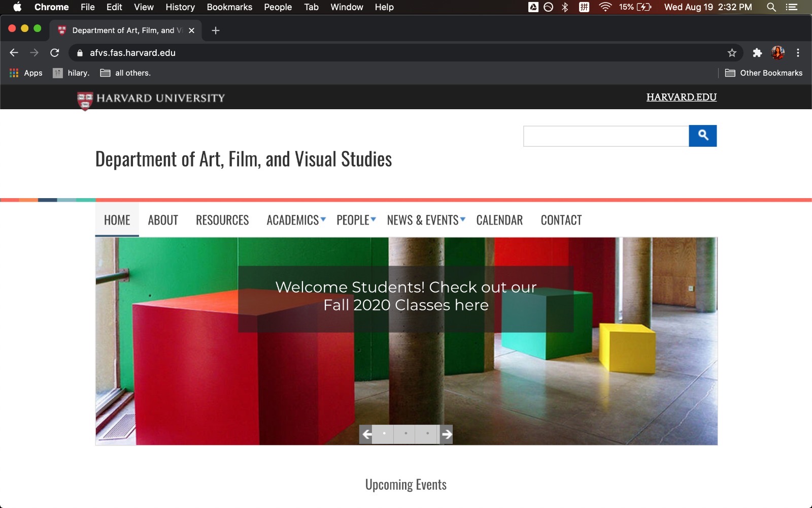Reload the page with the refresh icon
This screenshot has height=508, width=812.
tap(55, 53)
